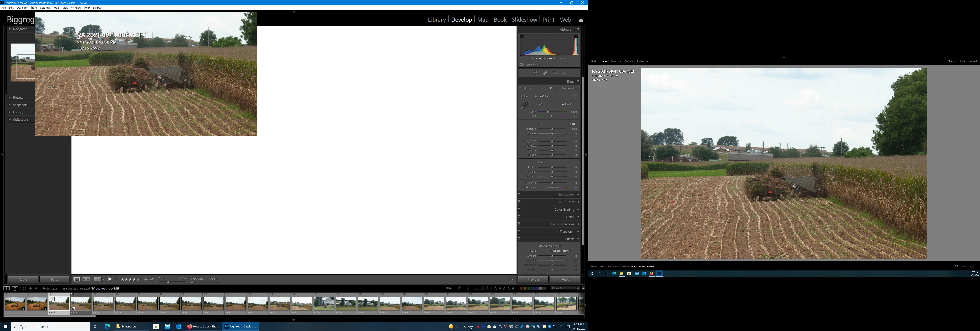
Task: Open the Photo menu
Action: (x=34, y=8)
